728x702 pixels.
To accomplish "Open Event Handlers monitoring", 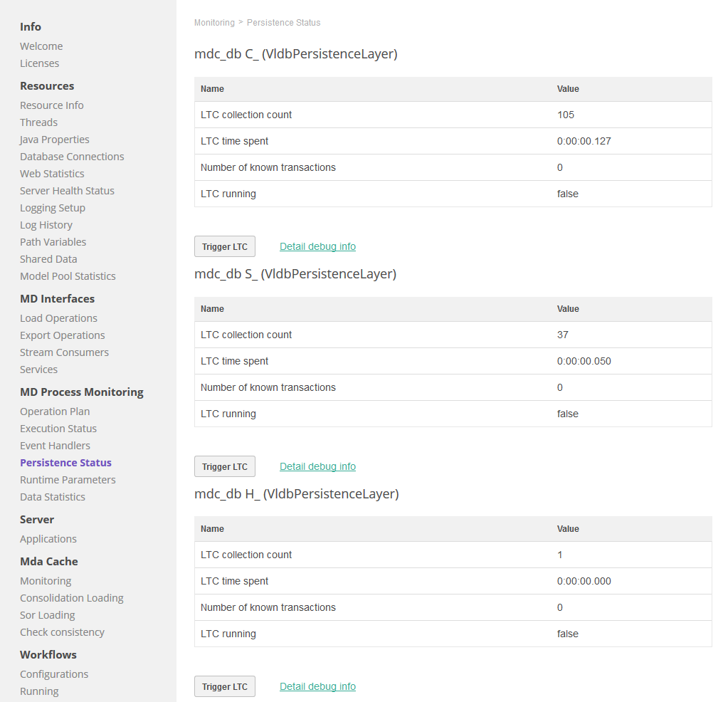I will point(55,445).
